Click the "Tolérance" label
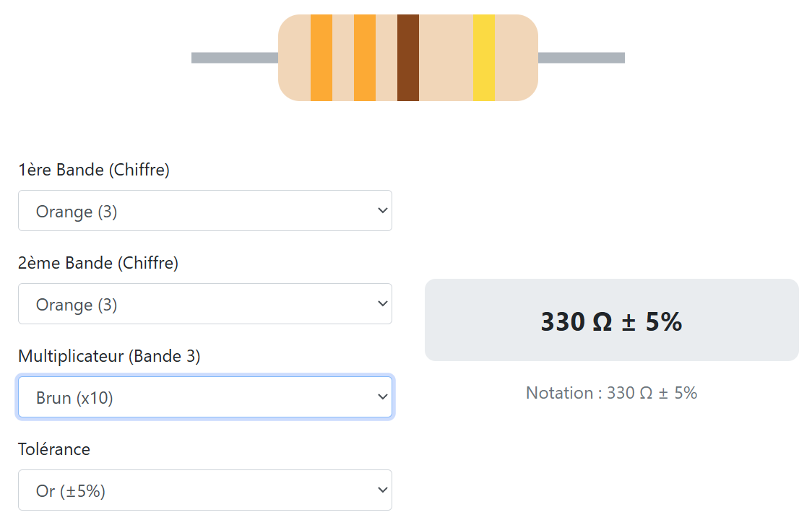 [54, 449]
